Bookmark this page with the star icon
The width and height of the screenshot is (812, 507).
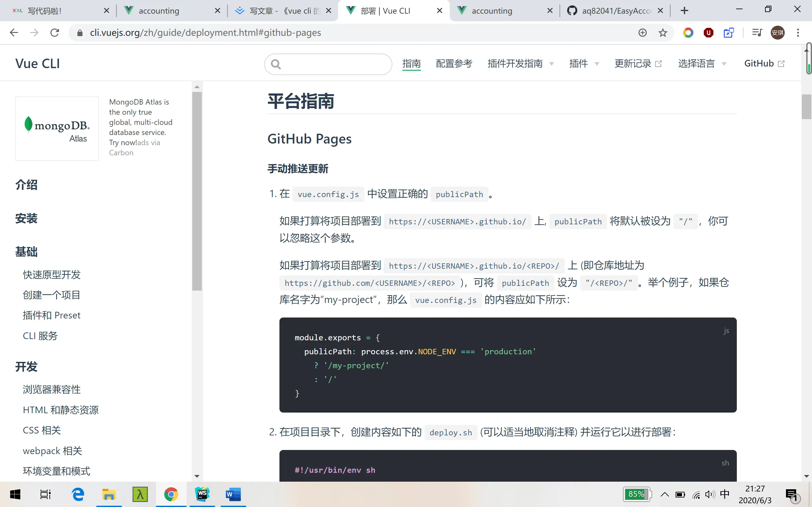662,33
